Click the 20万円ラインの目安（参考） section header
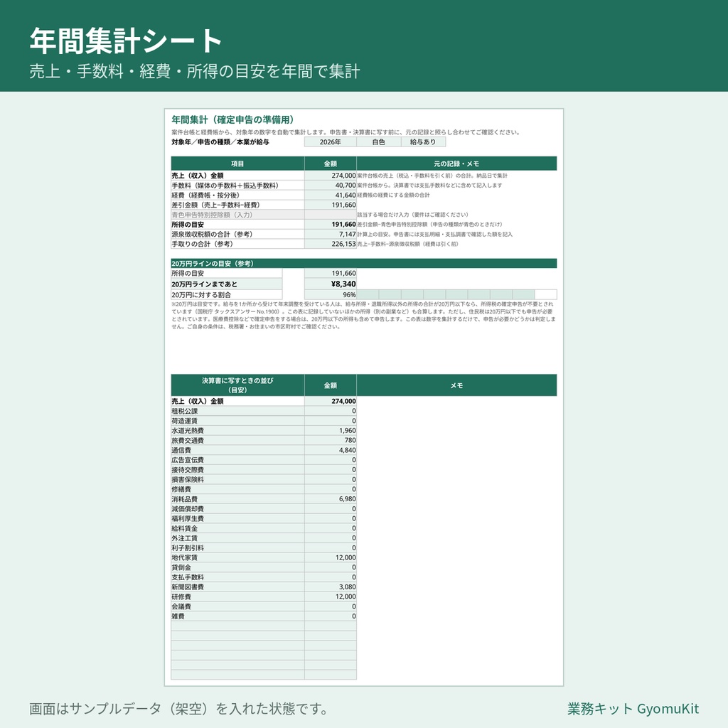This screenshot has width=728, height=728. pyautogui.click(x=363, y=263)
